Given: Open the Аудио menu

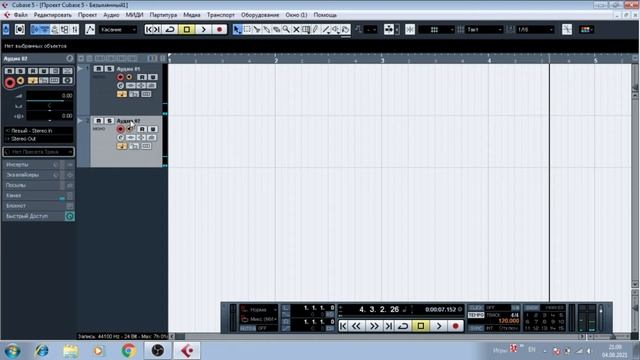Looking at the screenshot, I should [x=111, y=15].
